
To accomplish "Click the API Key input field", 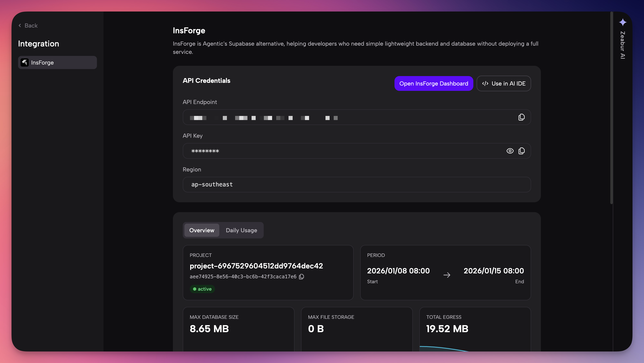I will tap(325, 151).
